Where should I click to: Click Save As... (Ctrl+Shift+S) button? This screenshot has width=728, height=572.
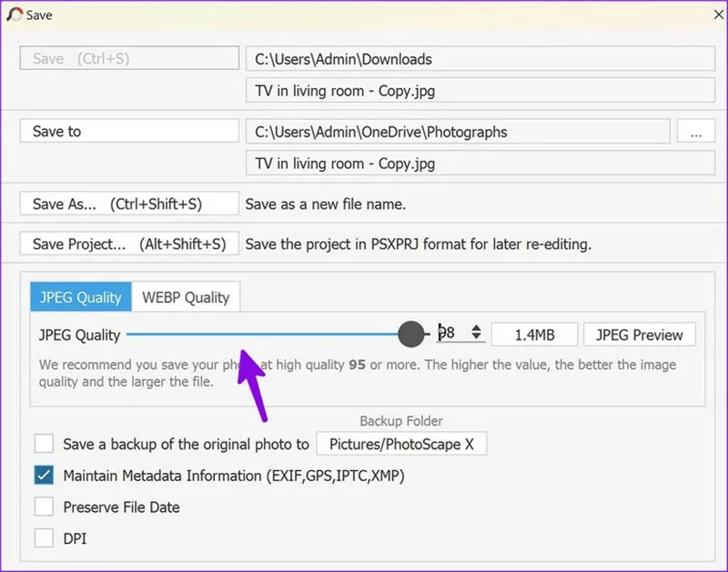(129, 204)
